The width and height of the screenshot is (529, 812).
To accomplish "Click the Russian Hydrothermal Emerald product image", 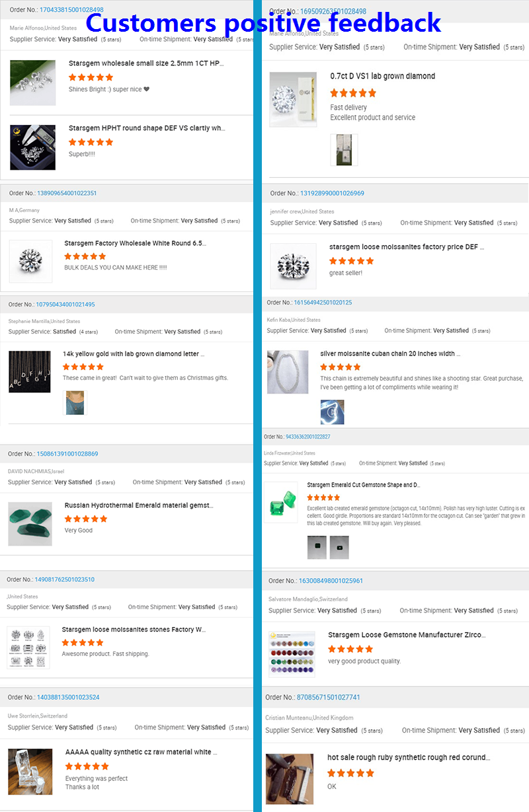I will [30, 524].
